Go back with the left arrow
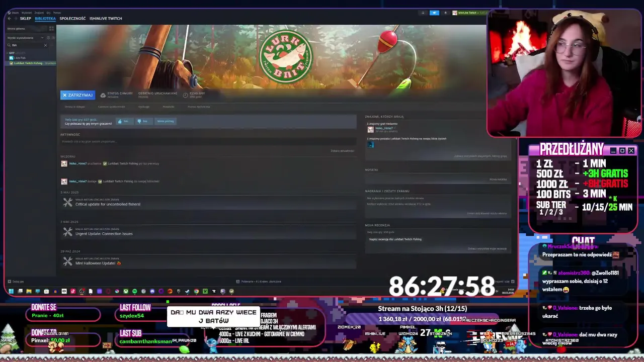The height and width of the screenshot is (362, 644). click(9, 19)
